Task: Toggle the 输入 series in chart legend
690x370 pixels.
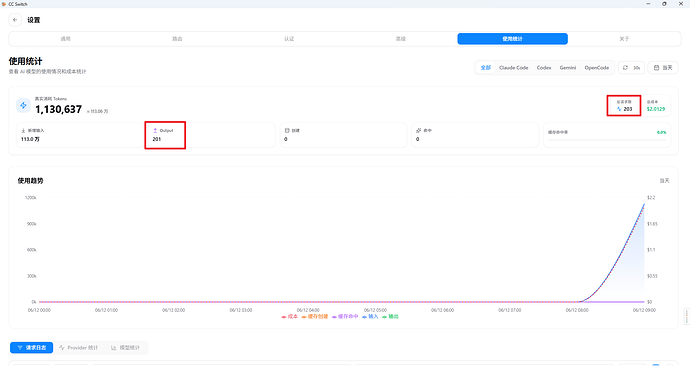Action: click(x=370, y=316)
